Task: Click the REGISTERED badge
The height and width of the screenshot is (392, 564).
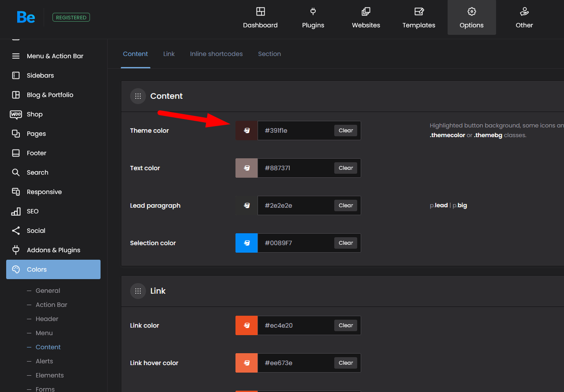Action: point(71,18)
